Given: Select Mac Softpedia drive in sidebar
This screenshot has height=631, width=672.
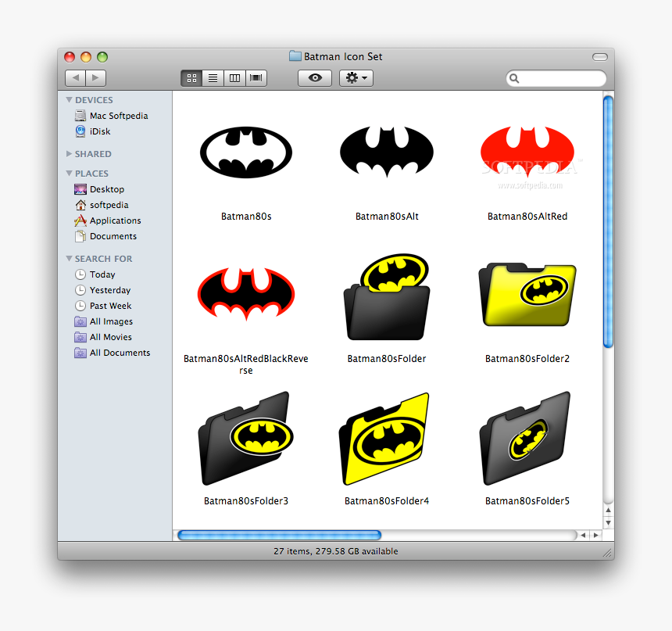Looking at the screenshot, I should tap(112, 116).
